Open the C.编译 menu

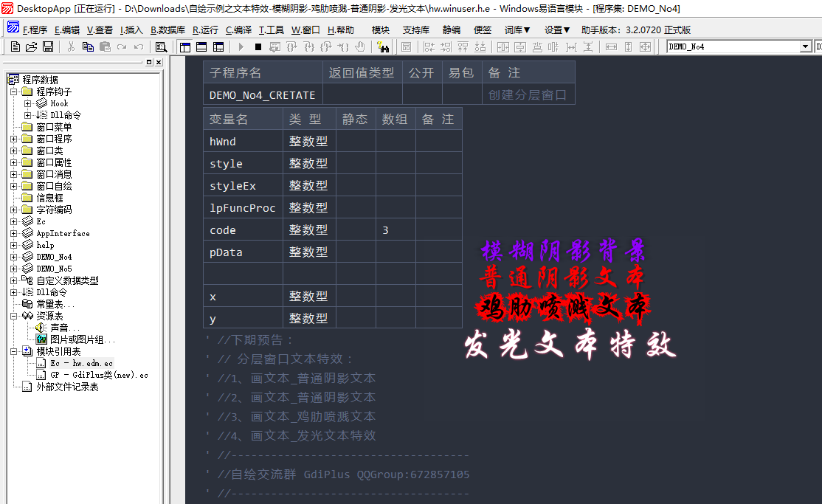(238, 30)
